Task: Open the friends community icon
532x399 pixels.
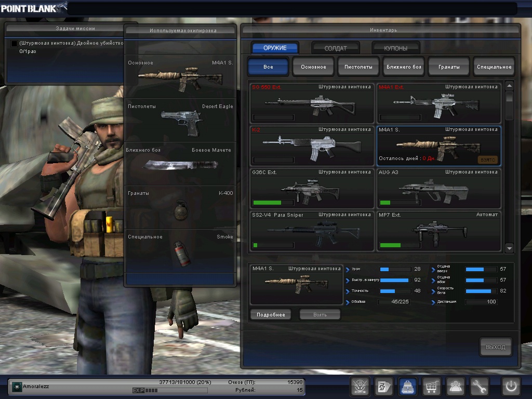Action: (455, 387)
